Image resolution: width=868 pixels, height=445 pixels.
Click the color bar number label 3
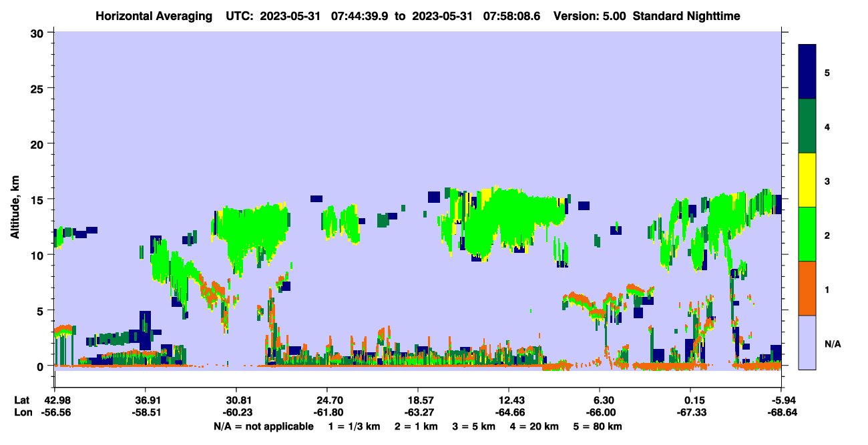tap(827, 181)
